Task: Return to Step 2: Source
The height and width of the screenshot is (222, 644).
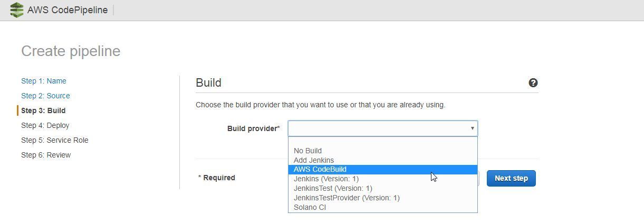Action: pyautogui.click(x=45, y=96)
